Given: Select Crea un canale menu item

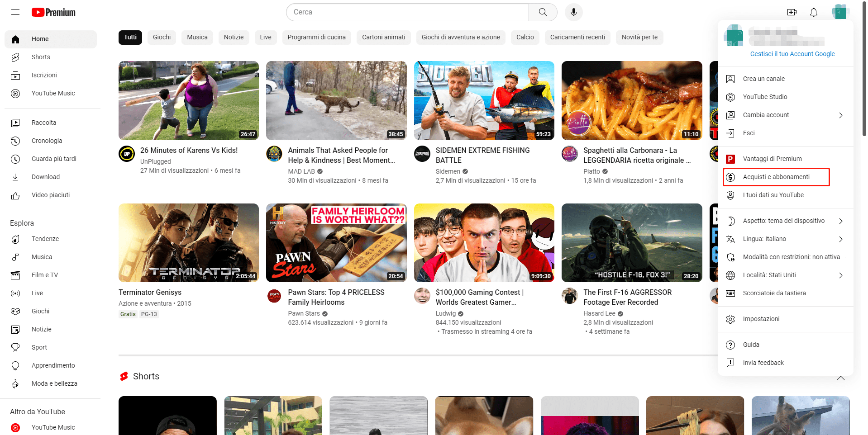Looking at the screenshot, I should [785, 79].
